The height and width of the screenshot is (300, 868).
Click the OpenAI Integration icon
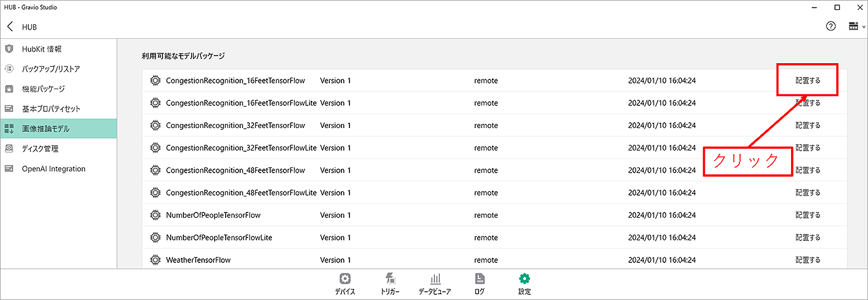coord(9,169)
